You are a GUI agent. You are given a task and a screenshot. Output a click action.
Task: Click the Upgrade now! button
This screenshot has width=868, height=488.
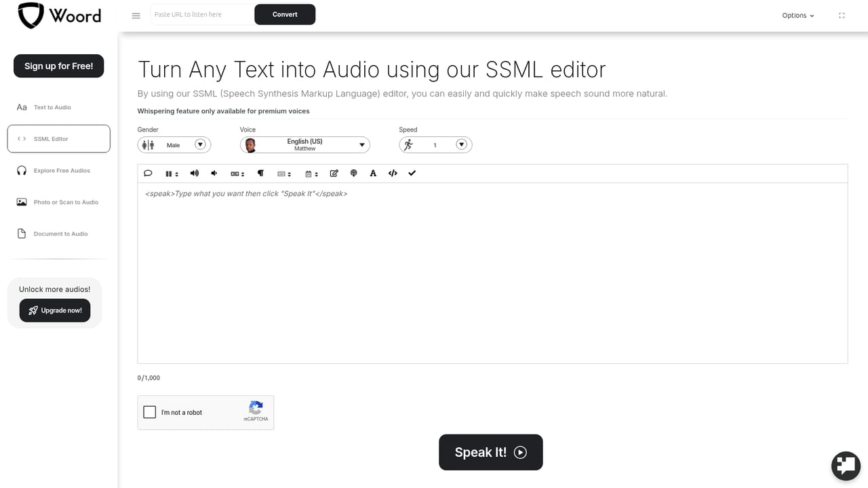(55, 310)
